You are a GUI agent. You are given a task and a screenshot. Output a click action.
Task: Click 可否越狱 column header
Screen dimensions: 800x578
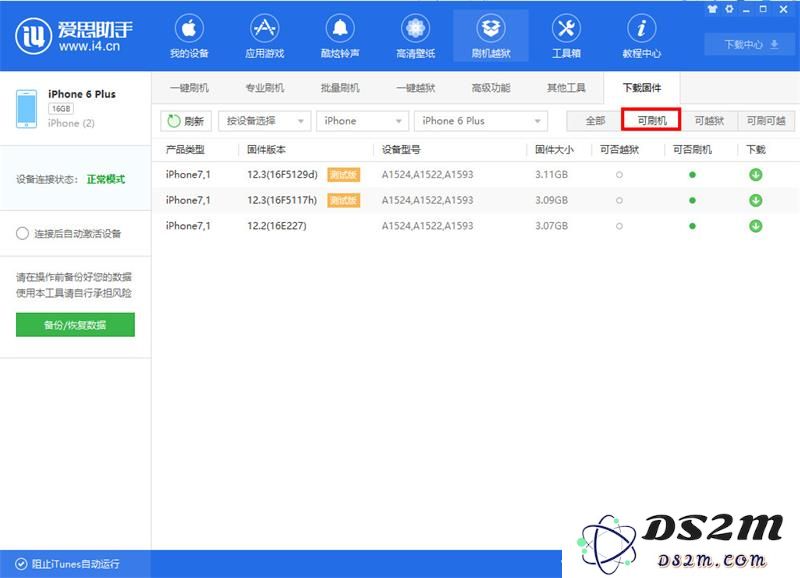pos(619,149)
